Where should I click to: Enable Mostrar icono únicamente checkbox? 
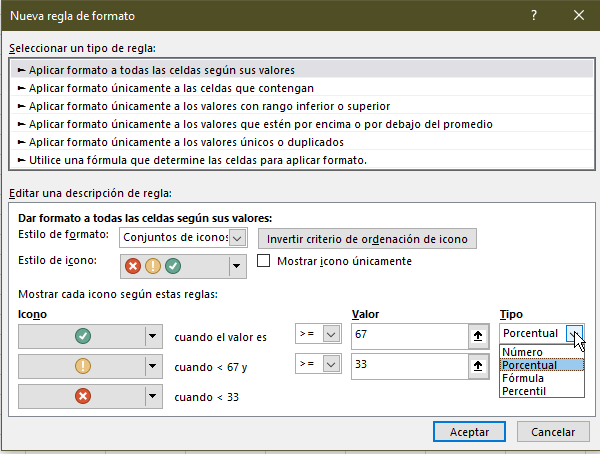coord(265,262)
